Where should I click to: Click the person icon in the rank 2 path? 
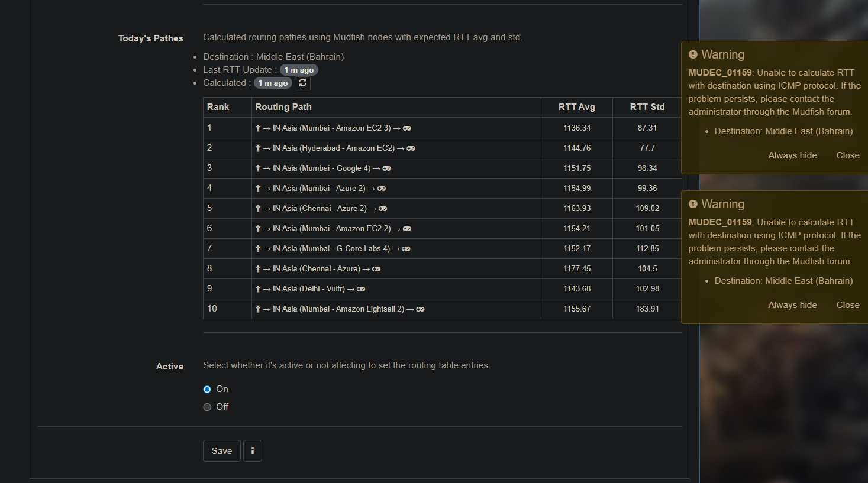[x=258, y=148]
